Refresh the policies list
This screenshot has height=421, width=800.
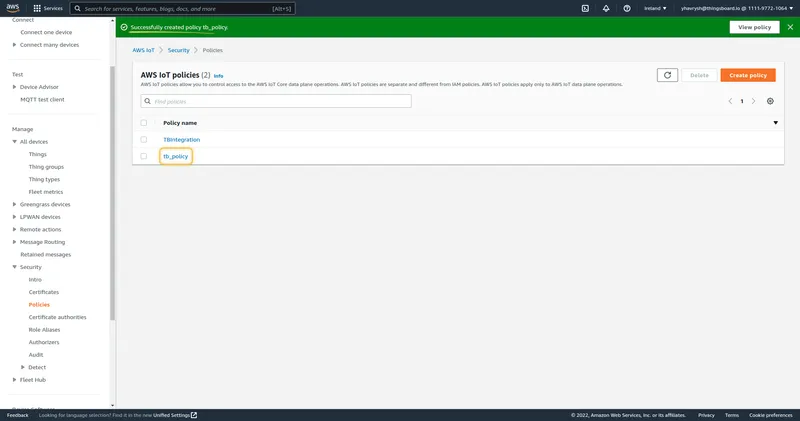[667, 75]
